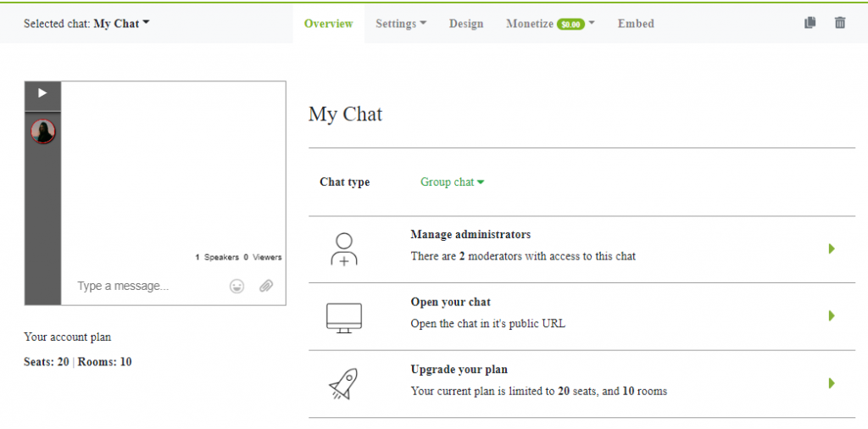Click arrow beside Open your chat
This screenshot has height=429, width=868.
(832, 316)
